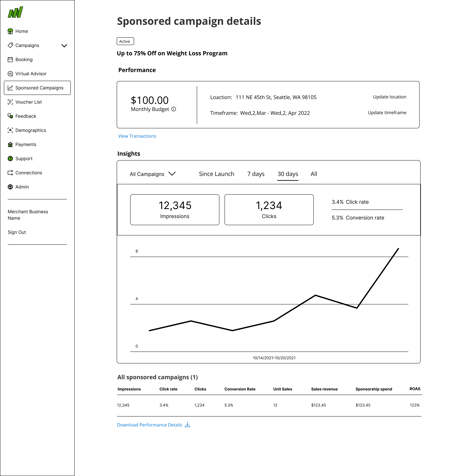Click the Monthly Budget info icon
This screenshot has height=476, width=463.
coord(174,109)
